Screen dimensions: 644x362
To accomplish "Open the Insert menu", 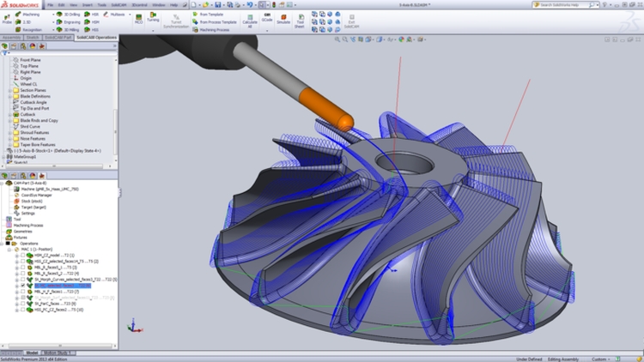I will pos(87,5).
